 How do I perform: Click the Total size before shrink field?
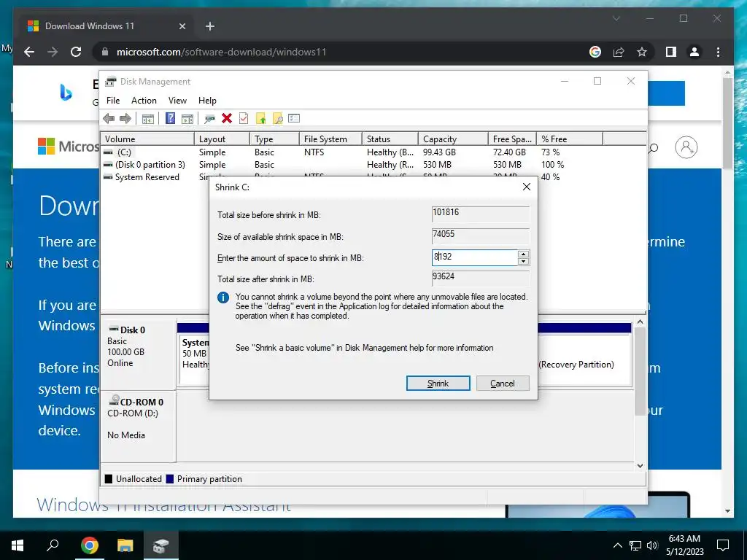(x=480, y=214)
